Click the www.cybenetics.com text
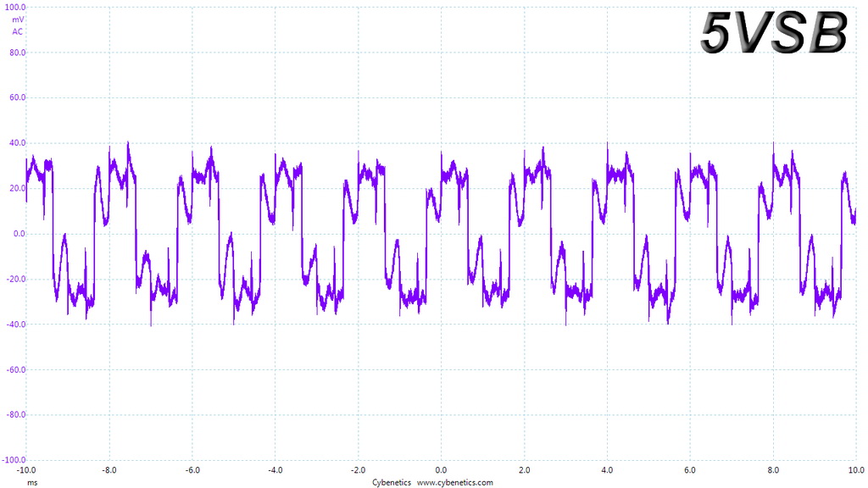 click(454, 482)
